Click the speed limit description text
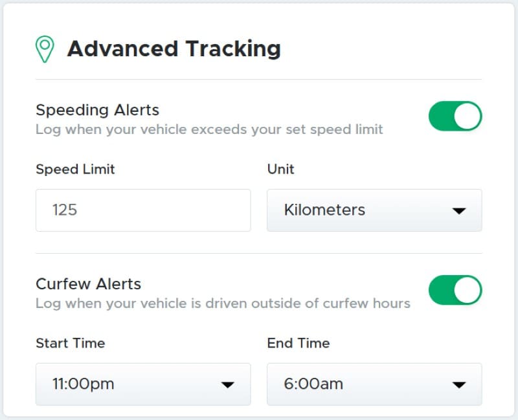Image resolution: width=518 pixels, height=420 pixels. [209, 129]
